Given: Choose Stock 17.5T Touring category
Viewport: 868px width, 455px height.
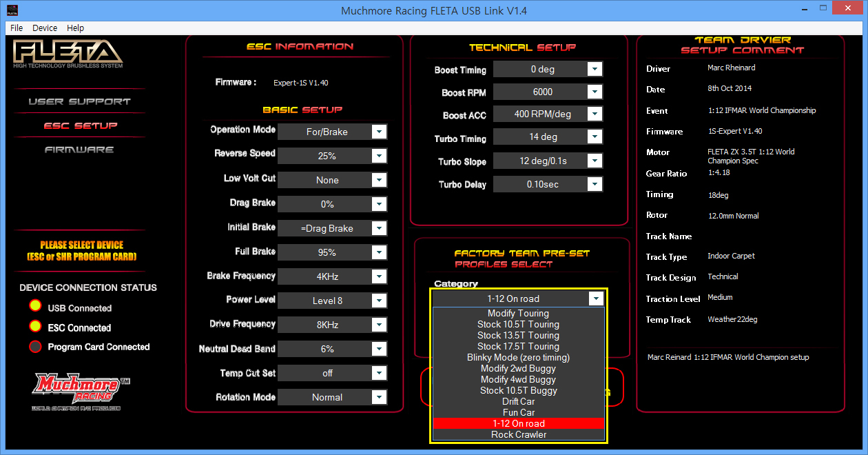Looking at the screenshot, I should [519, 346].
